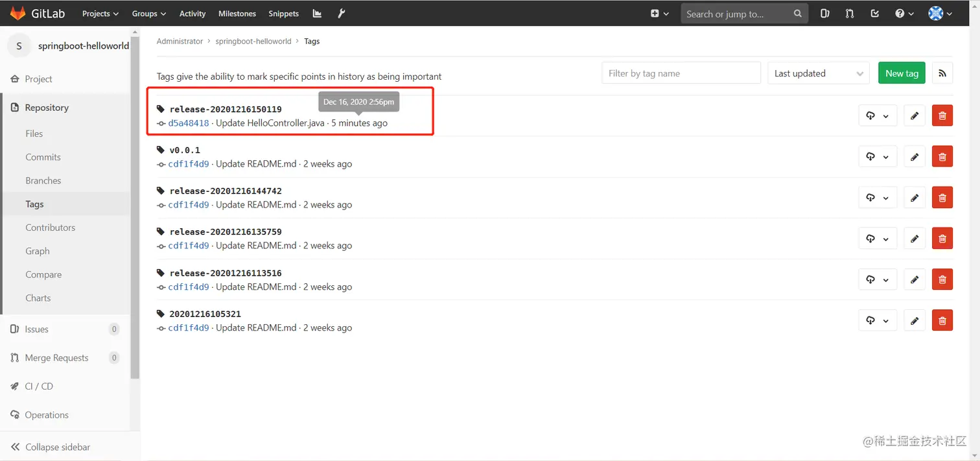Open download dropdown for release-20201216144742

[878, 198]
